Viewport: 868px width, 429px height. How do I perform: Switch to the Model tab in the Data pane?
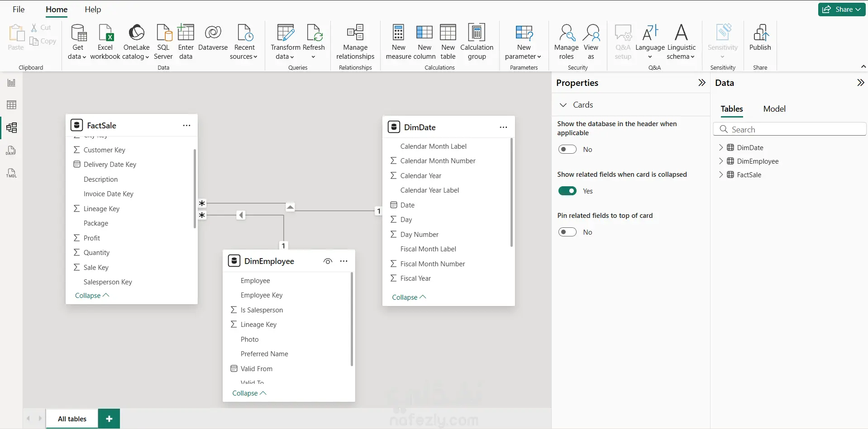[x=774, y=109]
